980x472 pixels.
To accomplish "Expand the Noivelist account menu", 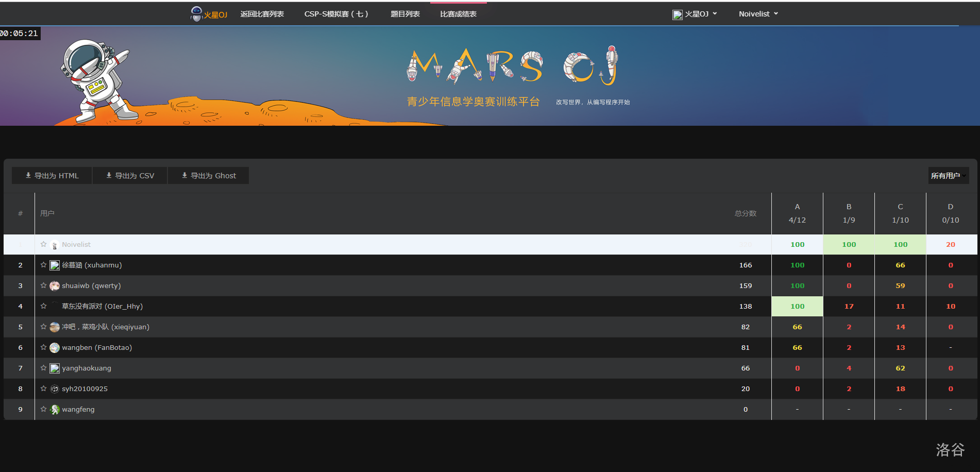I will click(758, 14).
